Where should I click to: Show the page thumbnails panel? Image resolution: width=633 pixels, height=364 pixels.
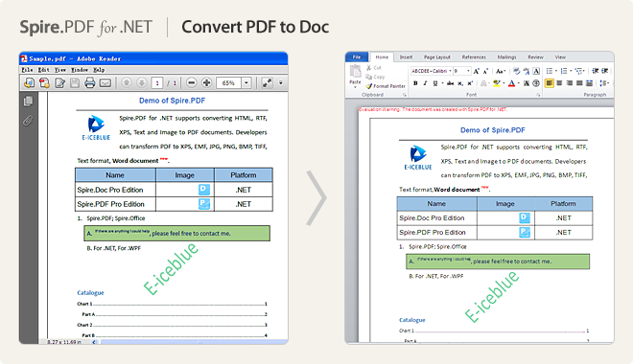click(x=28, y=101)
